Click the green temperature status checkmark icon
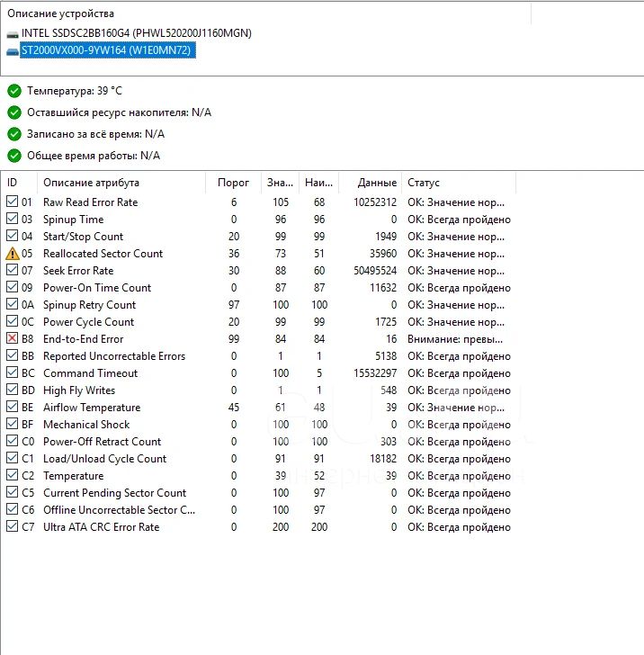The width and height of the screenshot is (644, 655). pos(13,91)
